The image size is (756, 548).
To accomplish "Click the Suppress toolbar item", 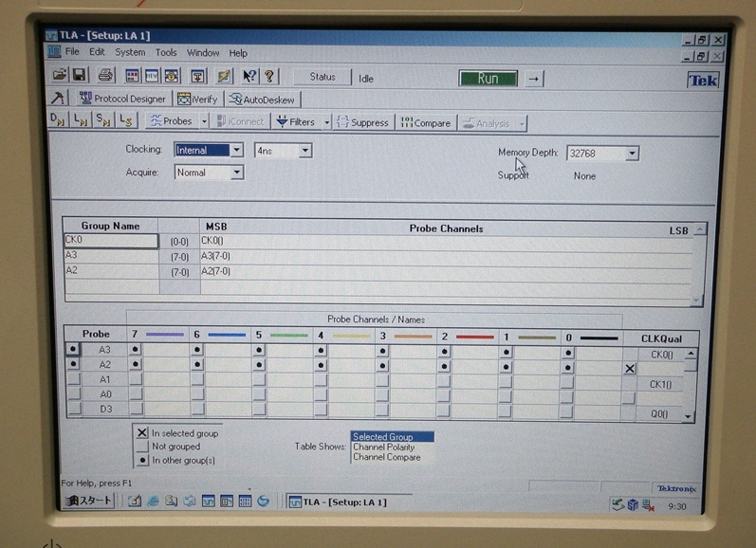I will pos(363,123).
